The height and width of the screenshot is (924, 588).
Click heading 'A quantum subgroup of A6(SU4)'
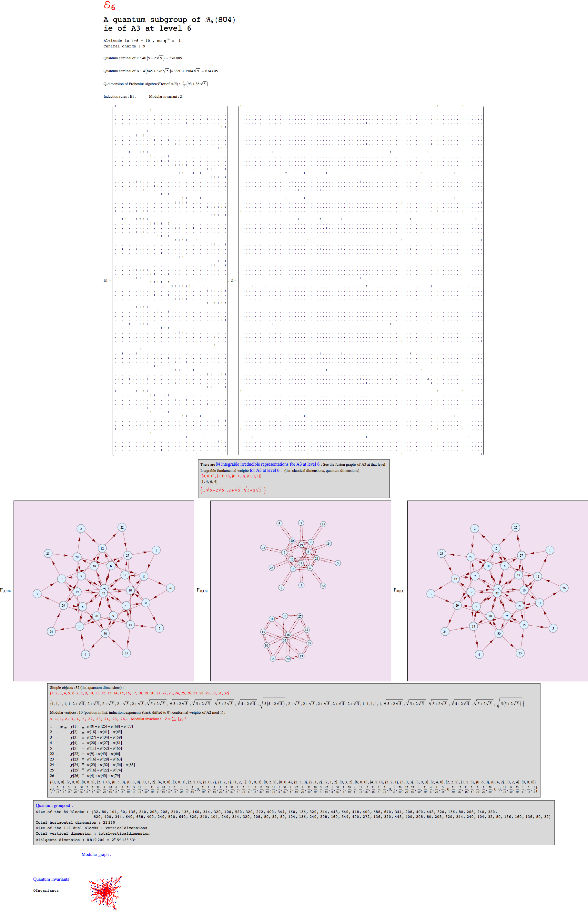169,20
